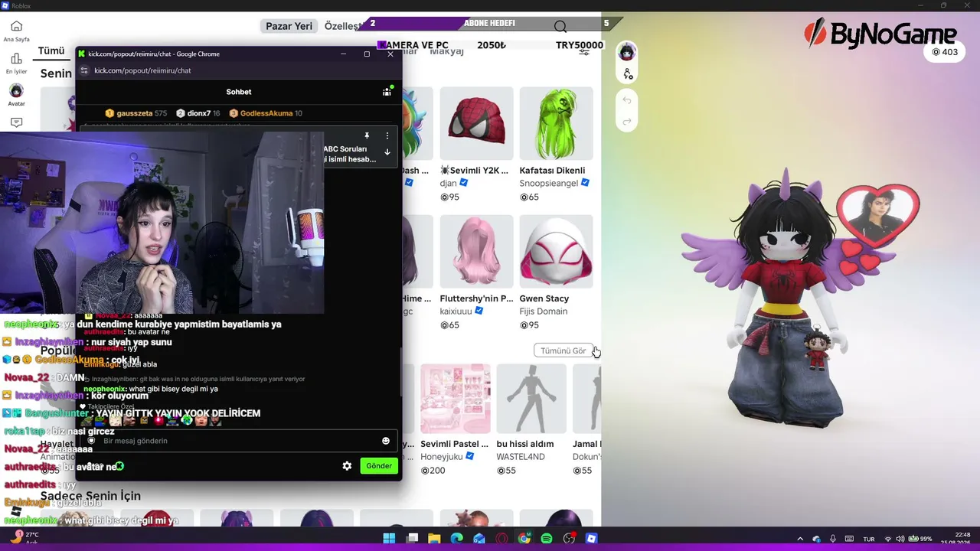Open the marketplace filter sliders icon

[x=584, y=52]
